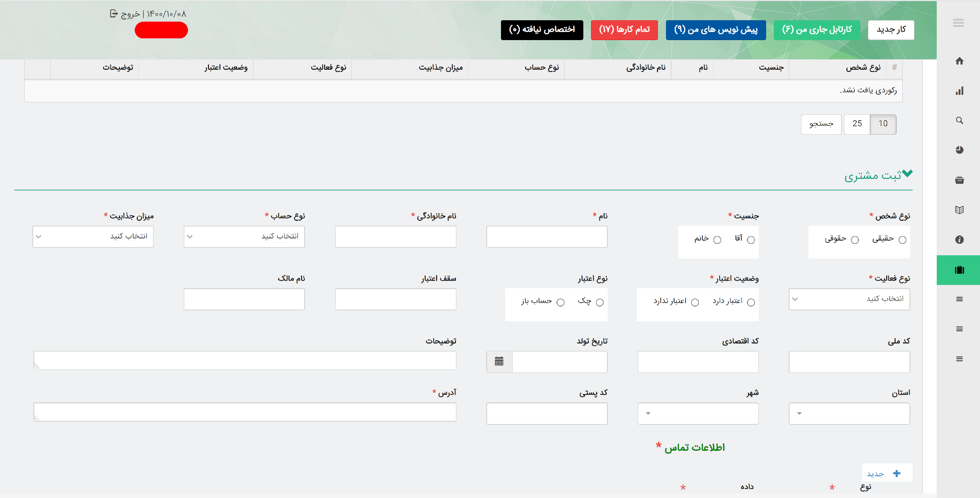Open کارتابل جاری من (۶) tab

click(816, 30)
